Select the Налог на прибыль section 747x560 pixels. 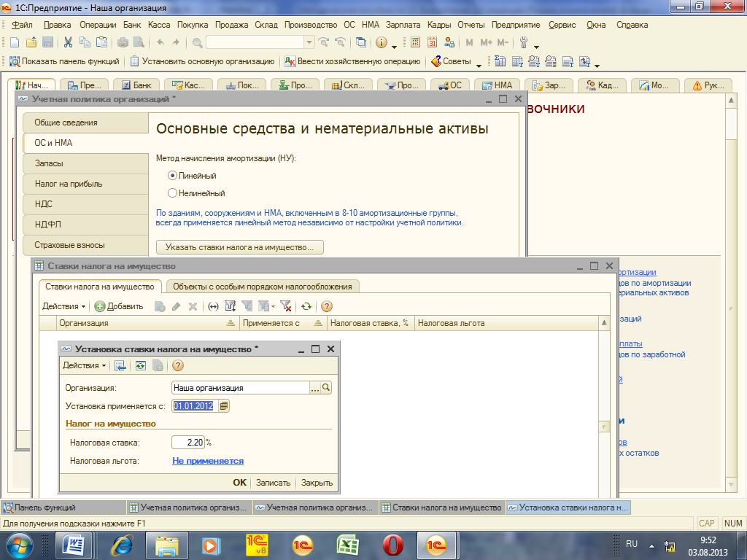pos(85,184)
